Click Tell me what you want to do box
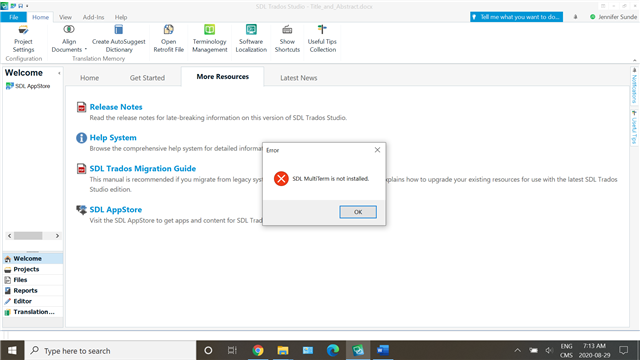Viewport: 640px width, 360px height. pos(516,17)
